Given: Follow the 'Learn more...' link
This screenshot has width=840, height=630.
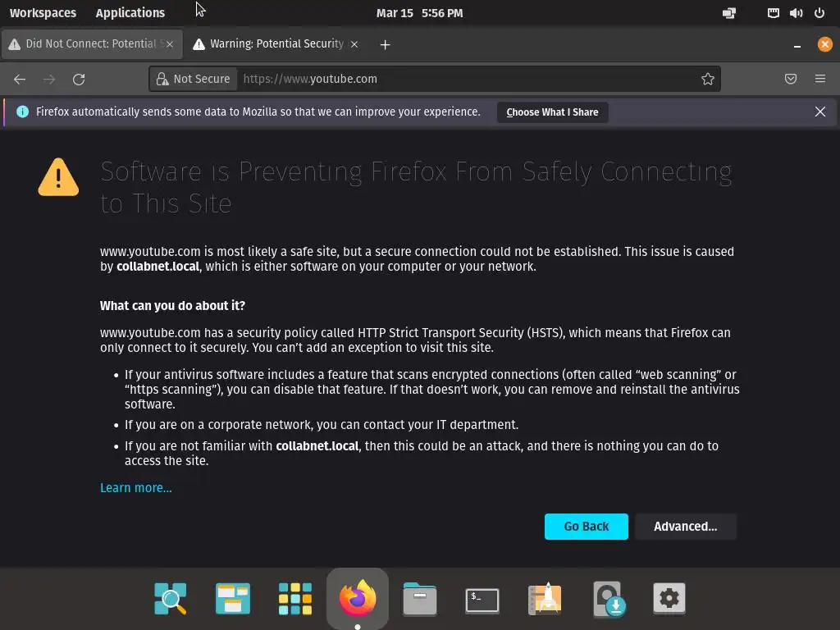Looking at the screenshot, I should [136, 488].
